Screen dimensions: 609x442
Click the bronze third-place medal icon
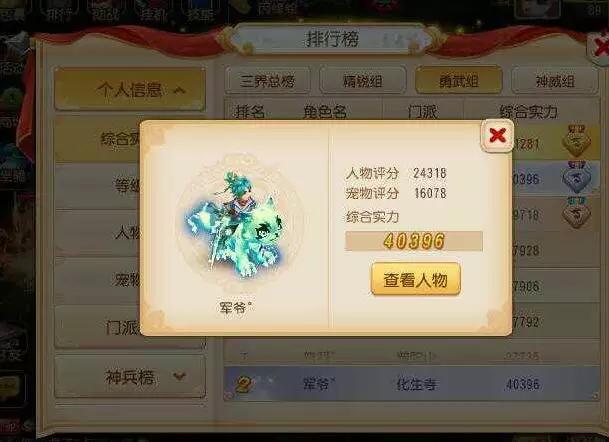pyautogui.click(x=576, y=213)
